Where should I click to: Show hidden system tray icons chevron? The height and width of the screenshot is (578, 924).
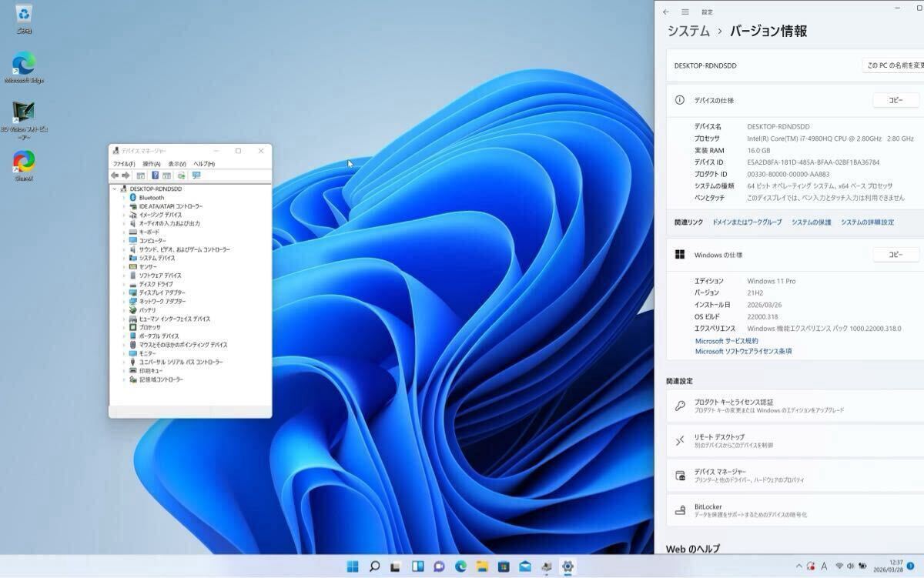pyautogui.click(x=798, y=566)
